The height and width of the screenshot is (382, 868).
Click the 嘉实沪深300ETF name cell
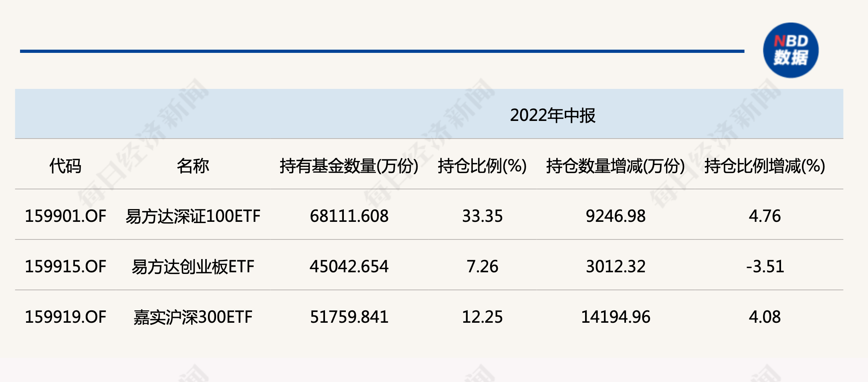click(x=193, y=317)
